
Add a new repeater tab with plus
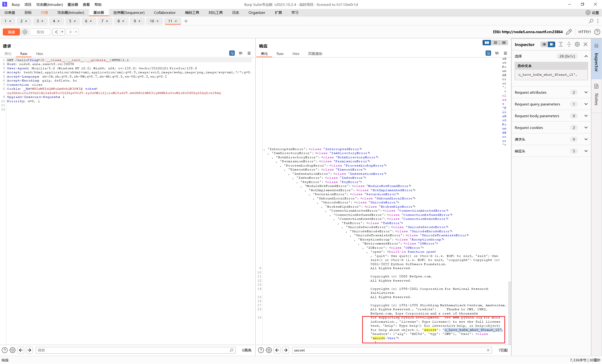(186, 21)
